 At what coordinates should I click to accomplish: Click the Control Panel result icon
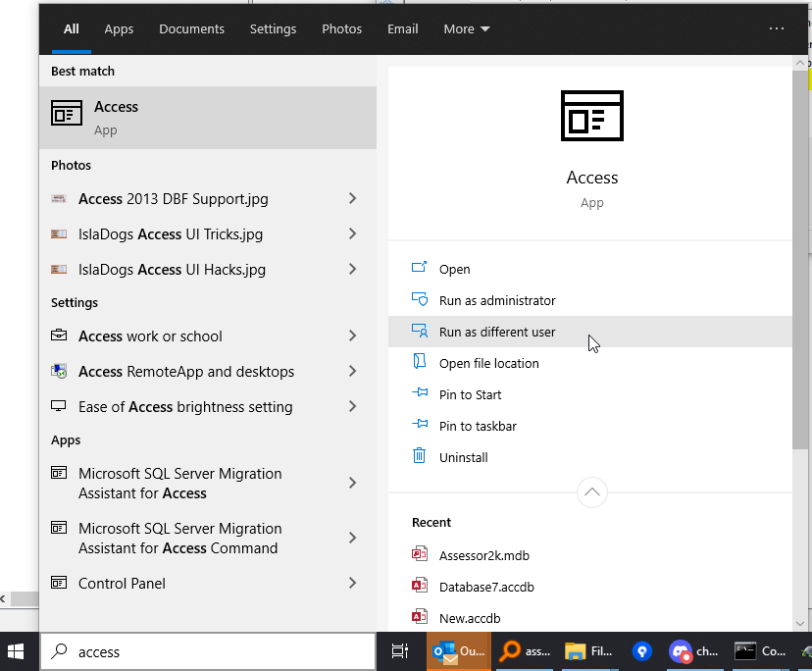tap(59, 583)
